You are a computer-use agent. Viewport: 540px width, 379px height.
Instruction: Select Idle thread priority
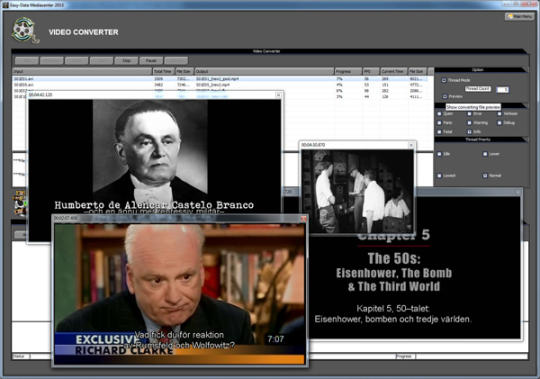click(x=439, y=154)
